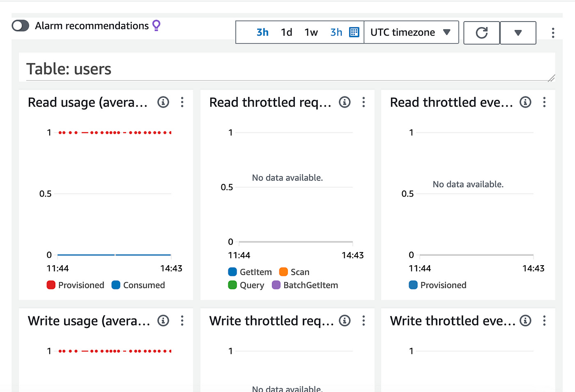Click the info icon on Write usage chart
The image size is (575, 392).
(163, 321)
